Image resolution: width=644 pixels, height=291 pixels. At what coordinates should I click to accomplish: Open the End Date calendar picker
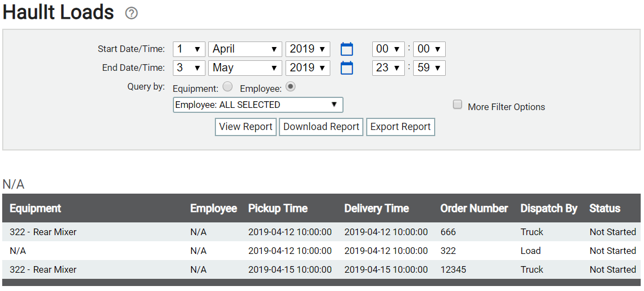tap(347, 68)
